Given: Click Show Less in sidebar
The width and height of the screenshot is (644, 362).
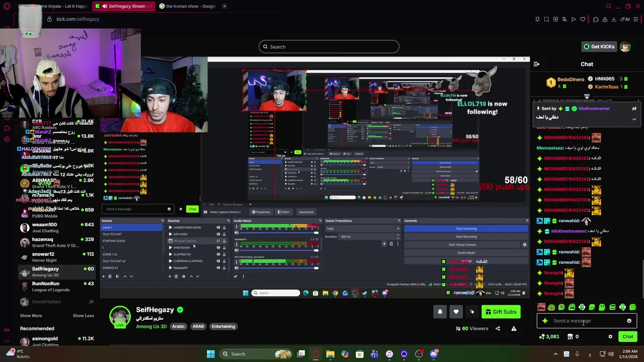Looking at the screenshot, I should coord(83,316).
